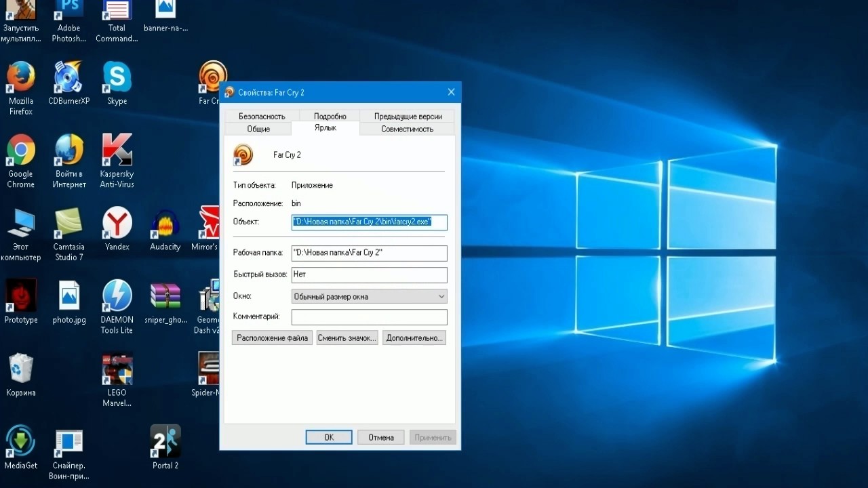868x488 pixels.
Task: Switch to the Совместимость tab
Action: 407,129
